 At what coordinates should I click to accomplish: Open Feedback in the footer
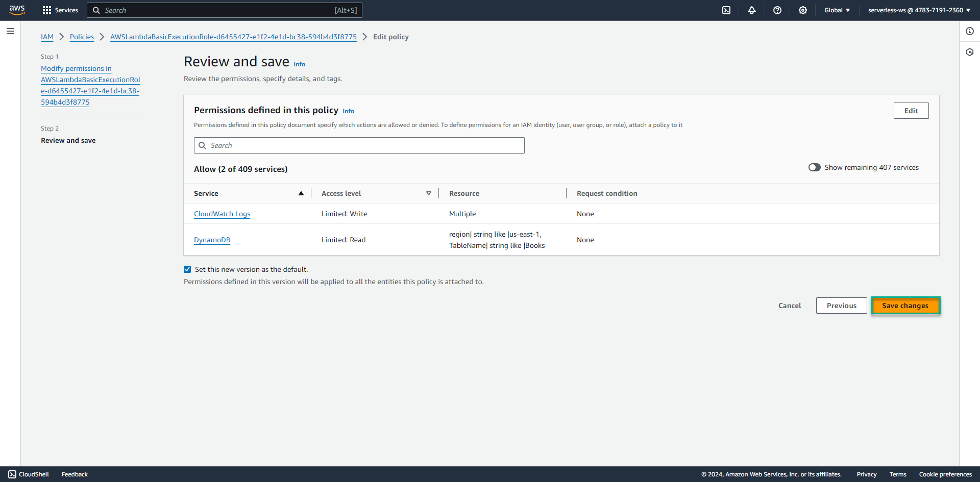(x=75, y=474)
